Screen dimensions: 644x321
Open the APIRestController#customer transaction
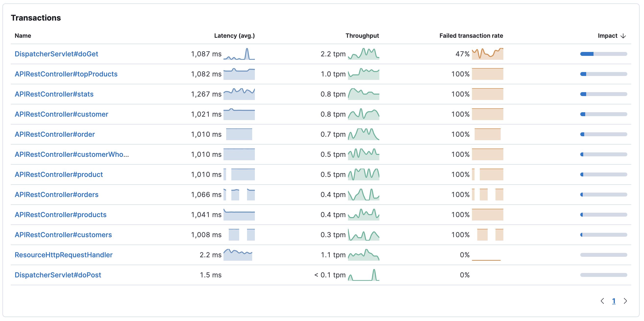click(61, 114)
